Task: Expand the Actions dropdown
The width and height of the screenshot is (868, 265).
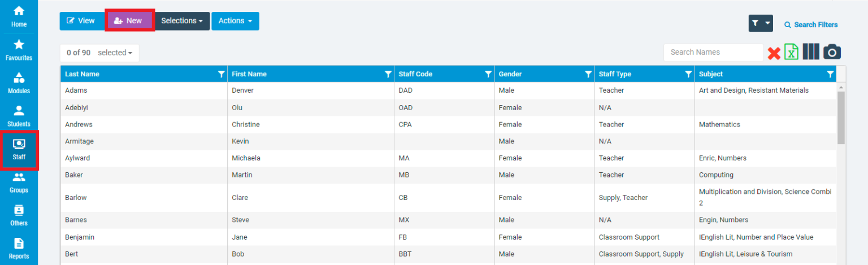Action: (235, 21)
